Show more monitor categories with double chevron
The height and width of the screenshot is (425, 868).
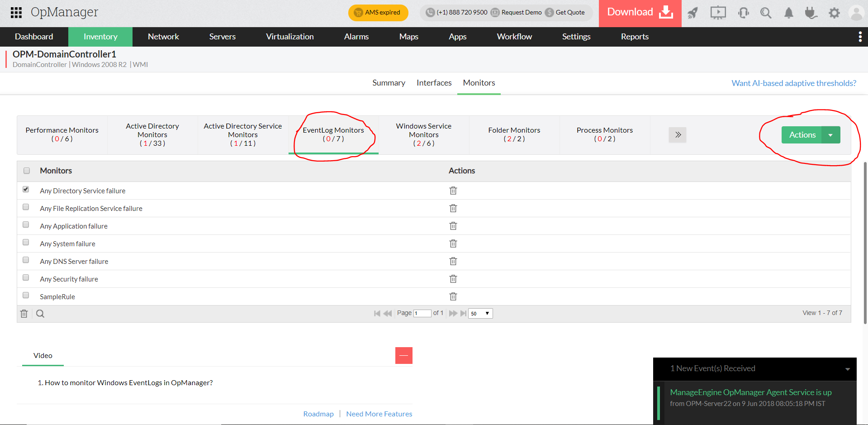[678, 135]
